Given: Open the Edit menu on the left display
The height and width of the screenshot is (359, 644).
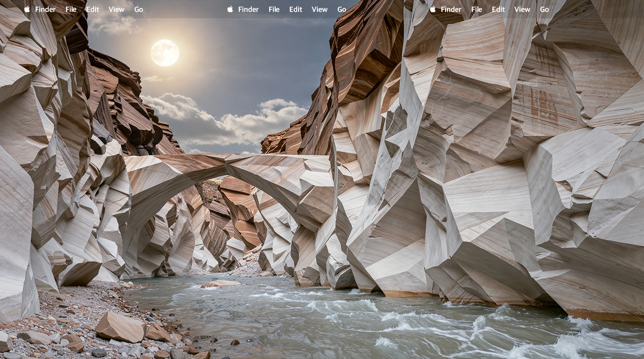Looking at the screenshot, I should click(x=93, y=9).
